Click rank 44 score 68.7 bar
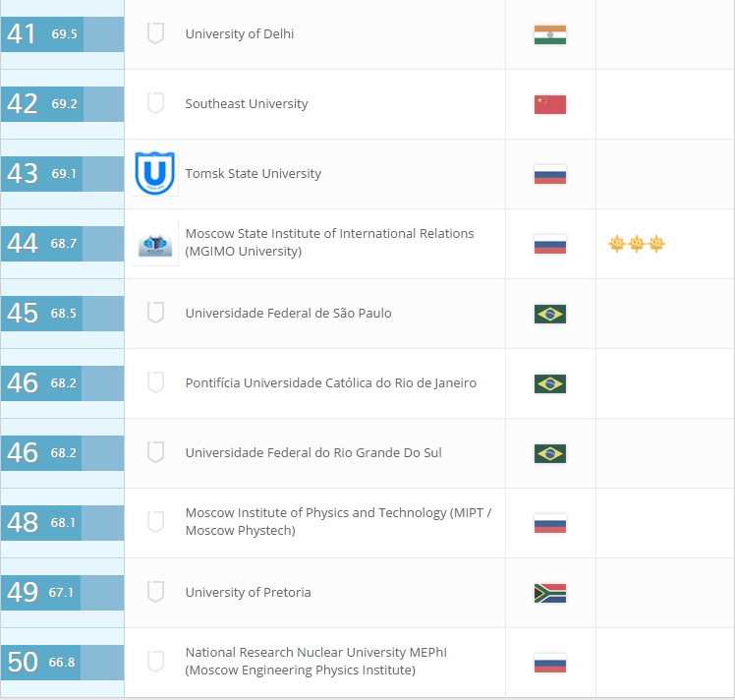Screen dimensions: 735x700 point(62,244)
